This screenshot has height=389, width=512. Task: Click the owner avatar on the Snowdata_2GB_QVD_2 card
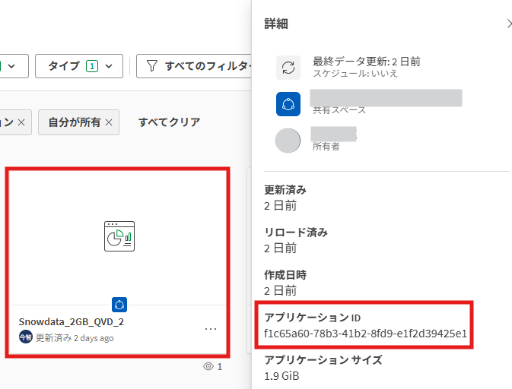point(26,337)
